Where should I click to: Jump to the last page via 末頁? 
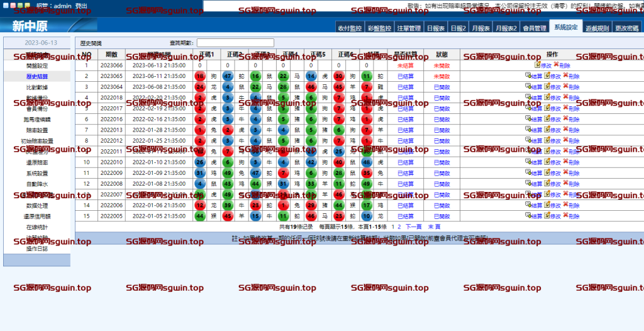(434, 227)
